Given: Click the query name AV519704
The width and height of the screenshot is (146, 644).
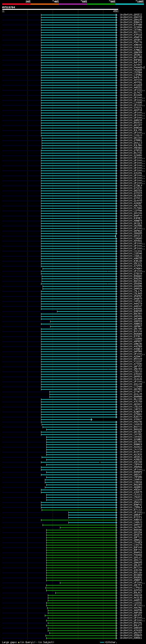Looking at the screenshot, I should (8, 8).
